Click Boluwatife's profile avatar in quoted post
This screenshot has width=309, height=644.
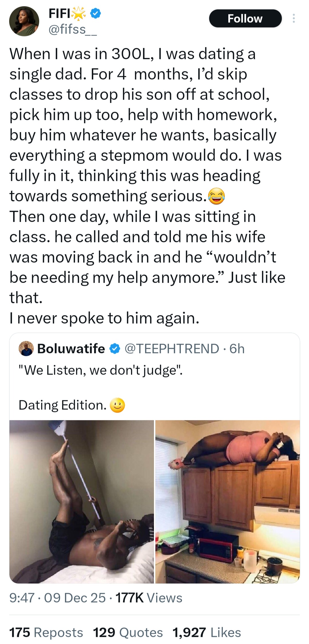[26, 348]
